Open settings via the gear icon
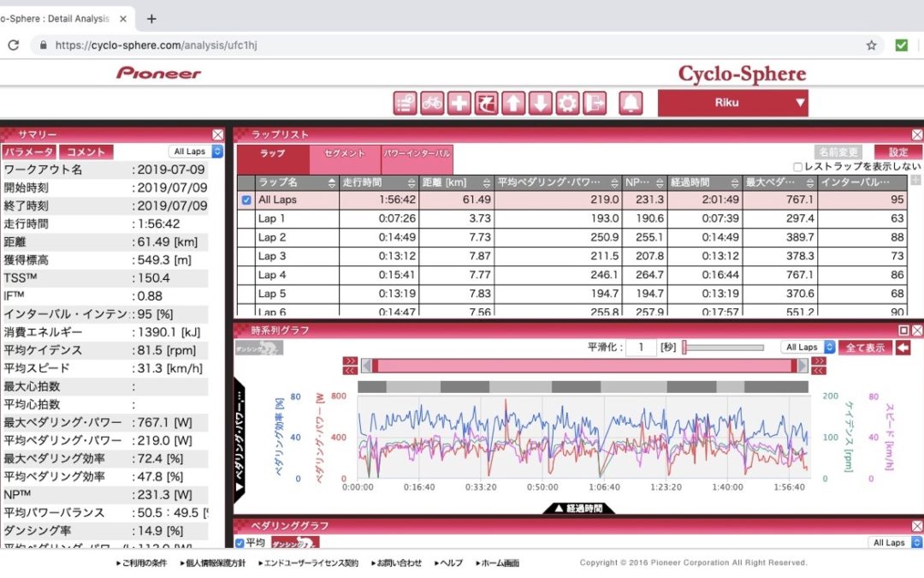This screenshot has width=924, height=578. (x=567, y=104)
